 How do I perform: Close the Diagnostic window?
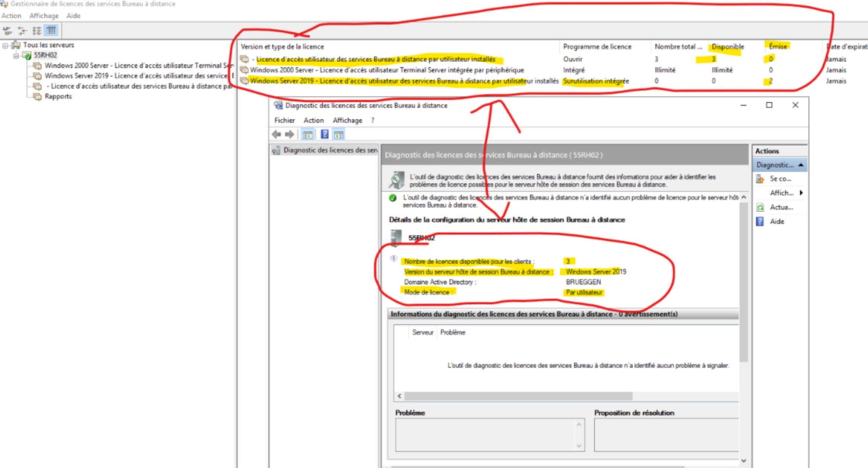coord(795,105)
